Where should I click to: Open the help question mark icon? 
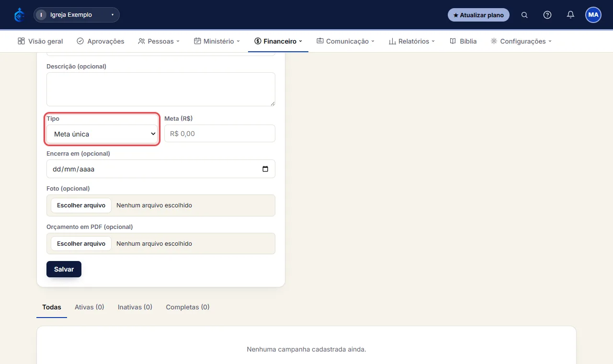point(547,15)
